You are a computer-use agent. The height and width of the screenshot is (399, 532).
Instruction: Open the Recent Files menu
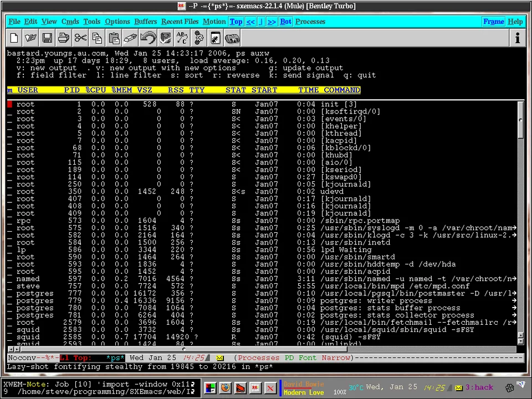click(x=180, y=22)
